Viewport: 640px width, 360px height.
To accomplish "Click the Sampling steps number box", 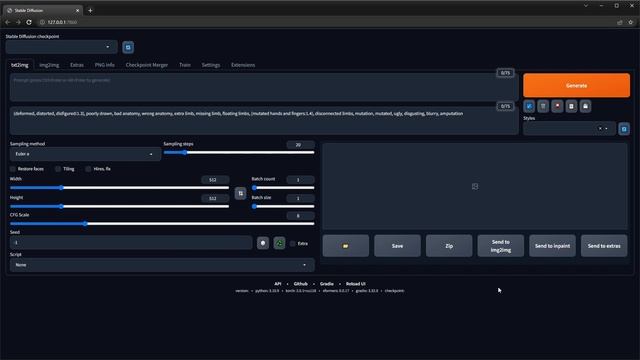I will tap(300, 144).
